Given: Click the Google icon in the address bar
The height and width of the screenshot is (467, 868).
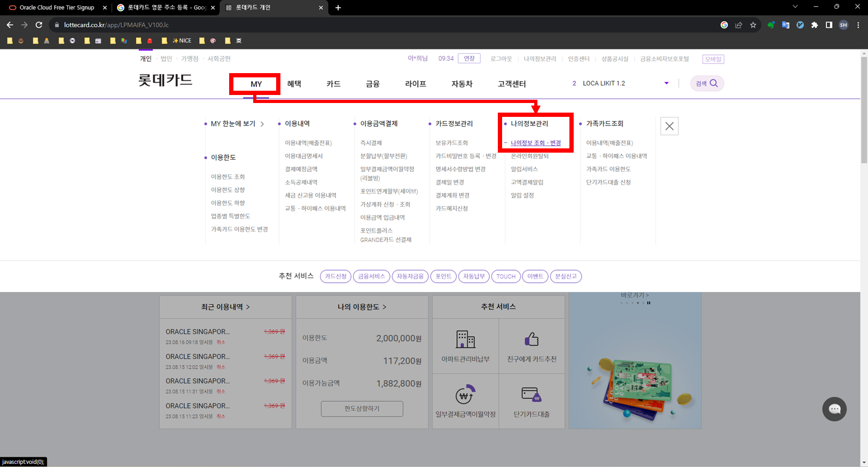Looking at the screenshot, I should (724, 25).
